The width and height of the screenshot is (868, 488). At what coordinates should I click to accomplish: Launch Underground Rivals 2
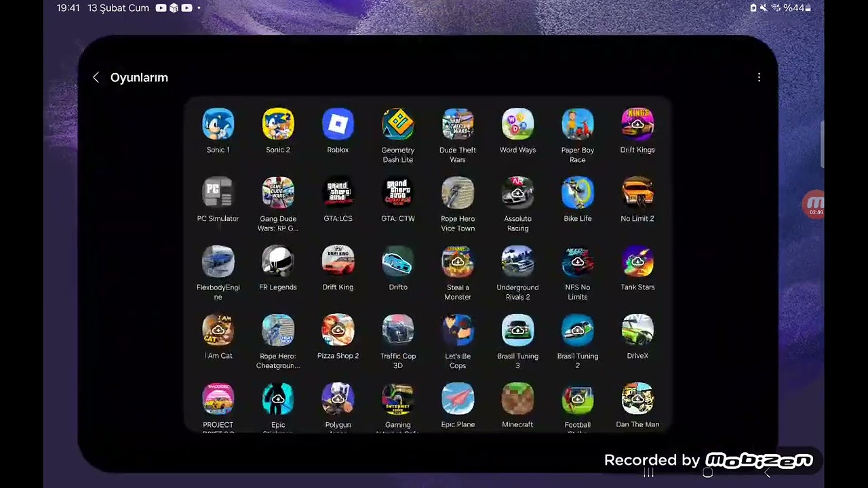(x=517, y=262)
